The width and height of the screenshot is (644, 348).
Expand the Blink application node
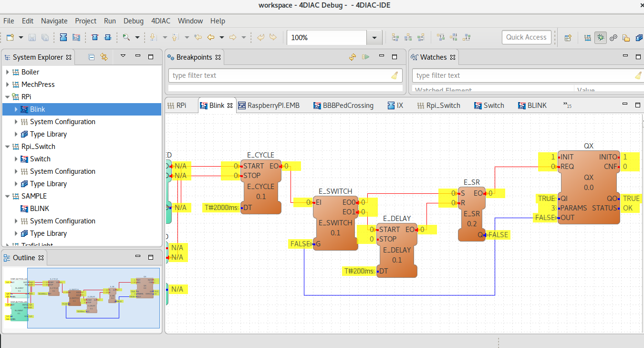[x=16, y=109]
